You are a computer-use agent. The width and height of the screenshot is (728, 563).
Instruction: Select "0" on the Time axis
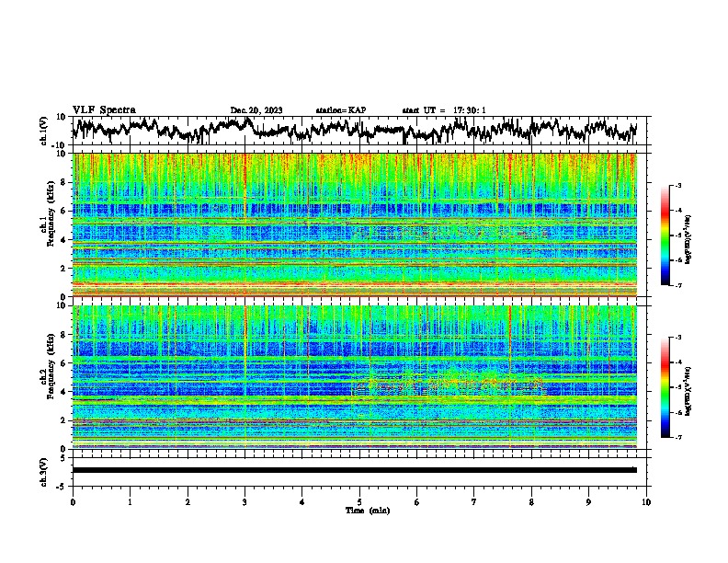73,502
